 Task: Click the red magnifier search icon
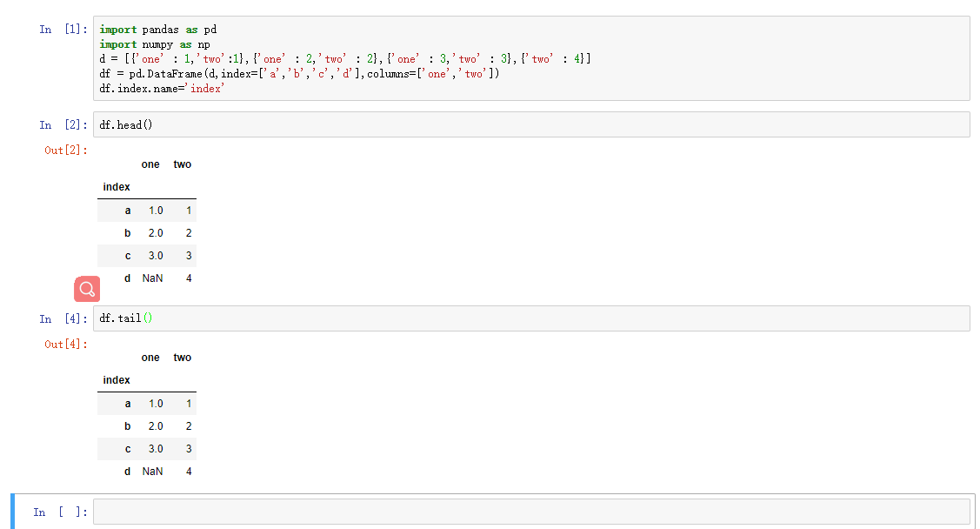(87, 289)
